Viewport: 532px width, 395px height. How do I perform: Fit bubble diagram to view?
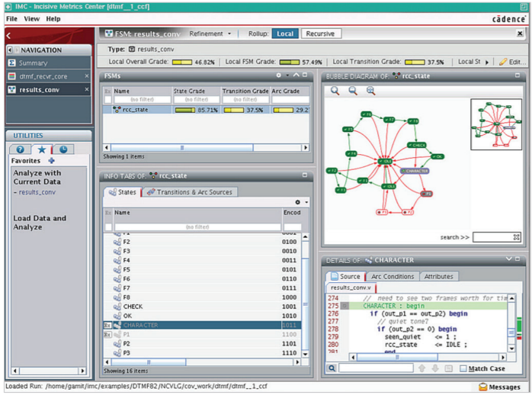(x=370, y=91)
